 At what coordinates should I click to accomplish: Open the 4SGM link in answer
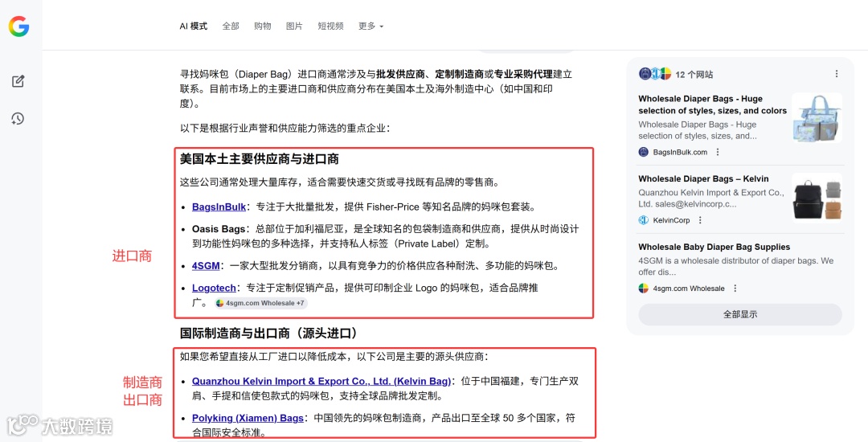tap(206, 266)
